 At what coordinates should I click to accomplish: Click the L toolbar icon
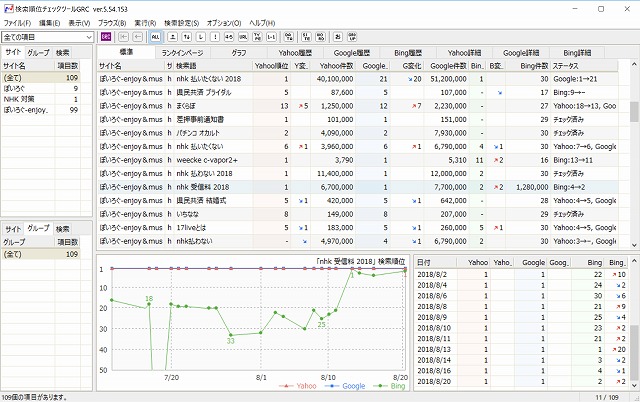tap(201, 37)
